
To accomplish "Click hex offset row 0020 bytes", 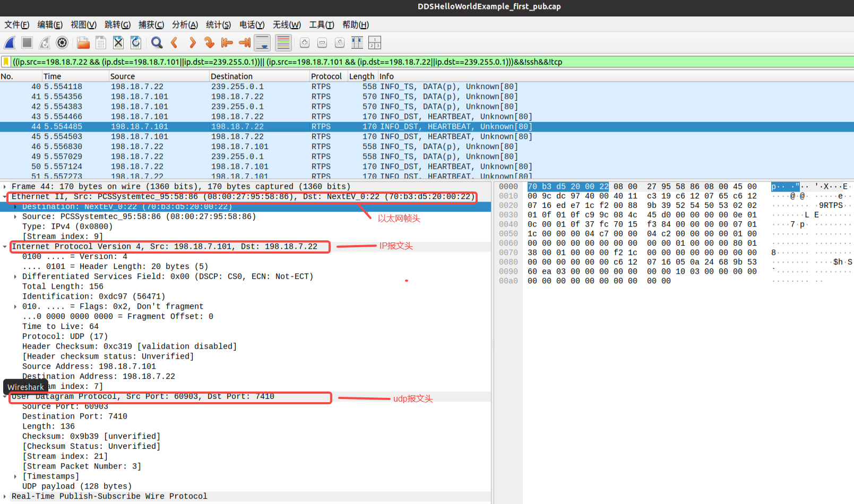I will coord(642,206).
